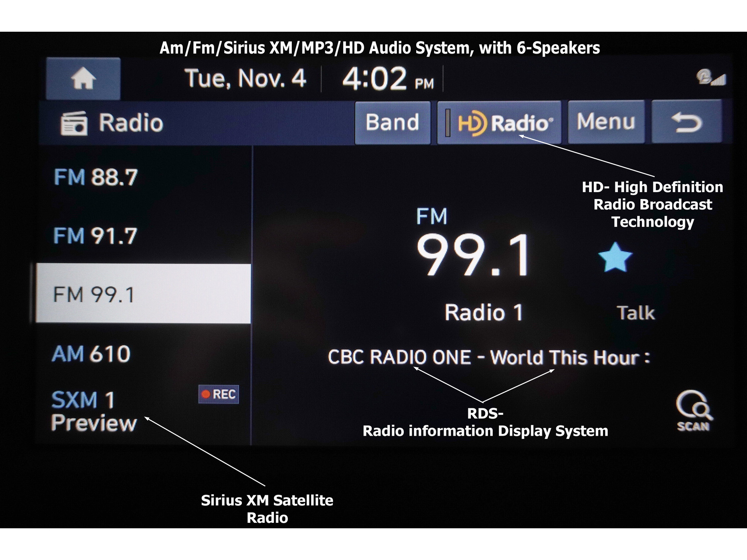Tap the Talk genre label
This screenshot has height=560, width=747.
tap(635, 313)
